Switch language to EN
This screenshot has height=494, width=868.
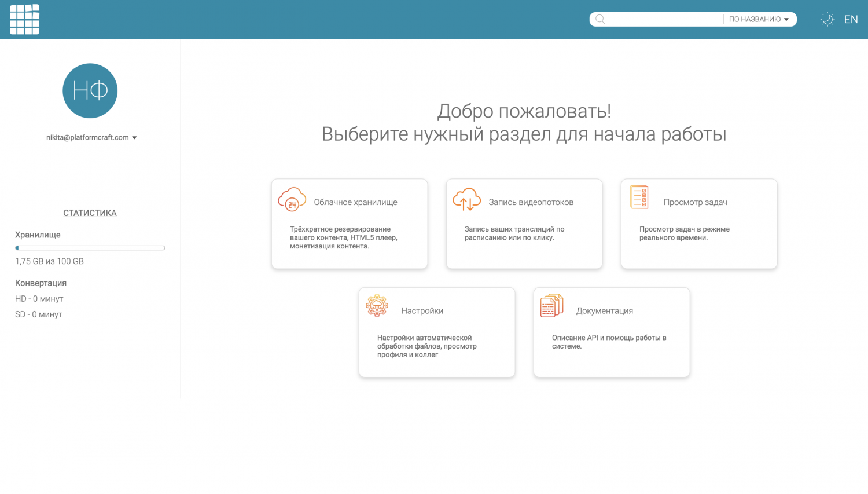pyautogui.click(x=851, y=19)
